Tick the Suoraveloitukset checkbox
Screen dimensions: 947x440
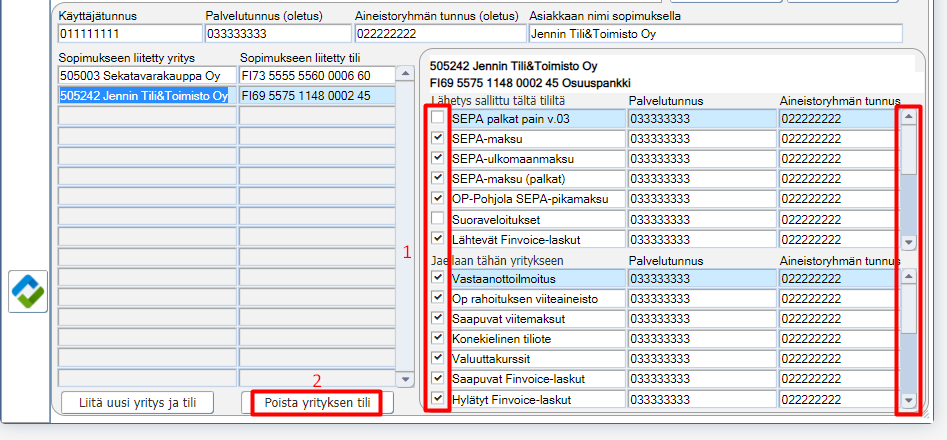[x=438, y=218]
